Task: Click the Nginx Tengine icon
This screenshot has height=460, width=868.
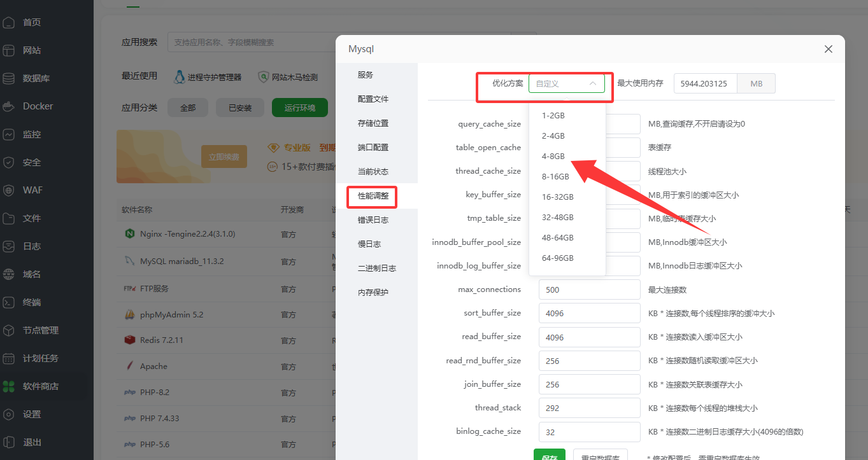Action: coord(129,233)
